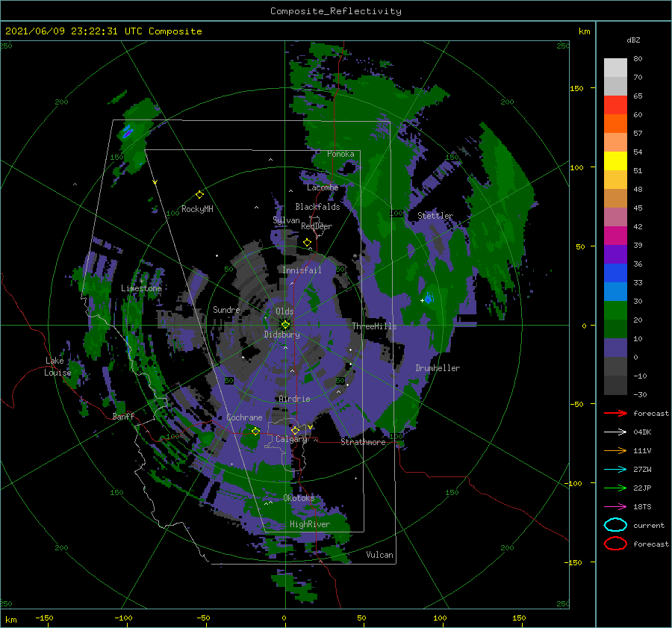
Task: Click the green 22JP arrow icon
Action: pyautogui.click(x=615, y=488)
